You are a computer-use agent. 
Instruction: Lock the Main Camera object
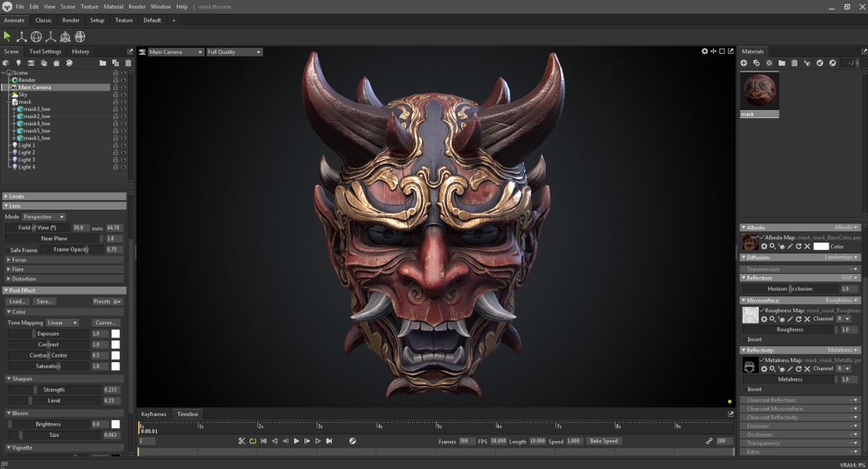(116, 88)
